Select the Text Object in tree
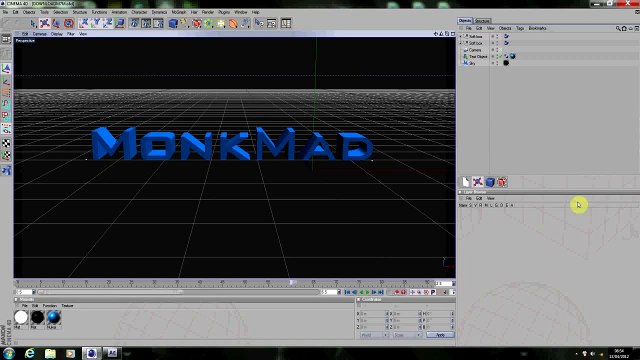 (478, 56)
